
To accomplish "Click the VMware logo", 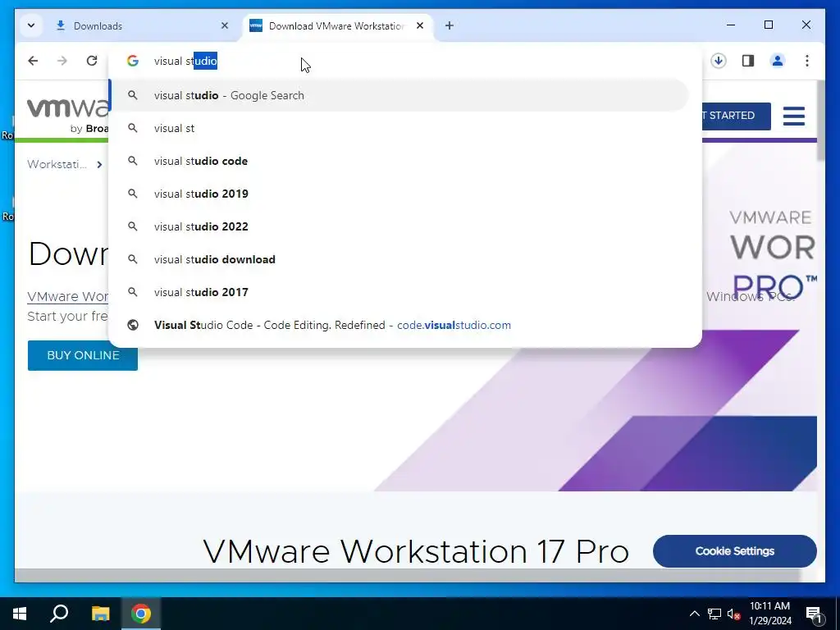I will pos(67,114).
